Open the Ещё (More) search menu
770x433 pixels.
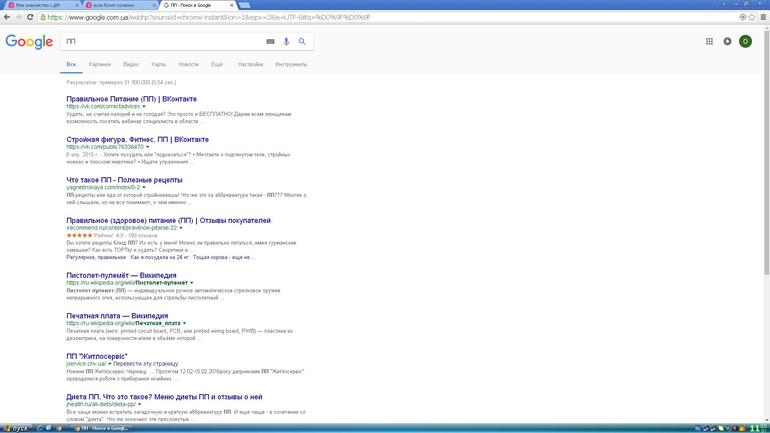[216, 64]
